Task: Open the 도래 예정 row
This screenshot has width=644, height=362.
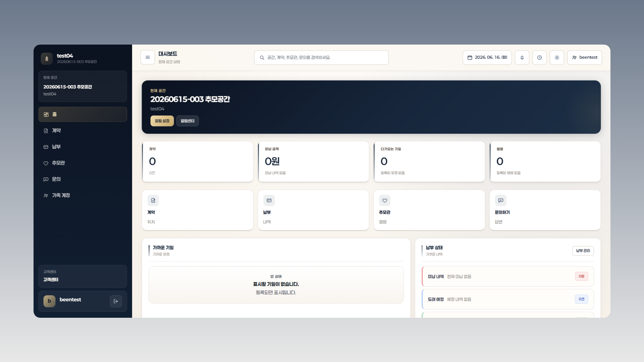Action: [508, 299]
